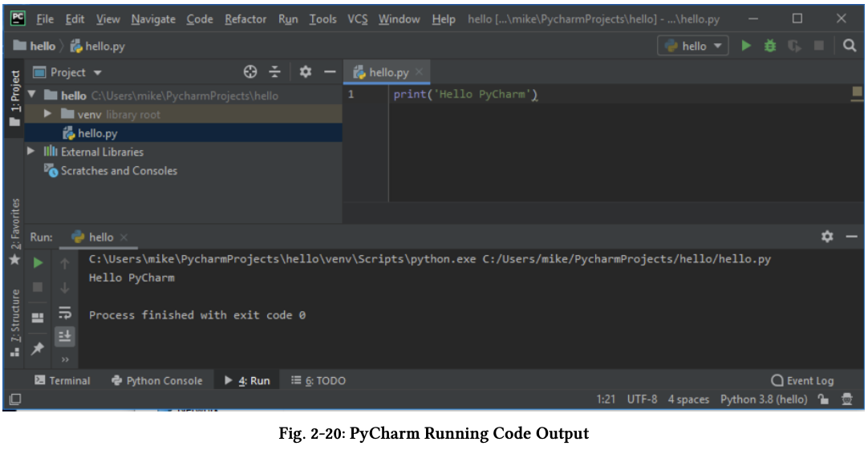Viewport: 868px width, 454px height.
Task: Locate current file with crosshair icon
Action: 250,71
